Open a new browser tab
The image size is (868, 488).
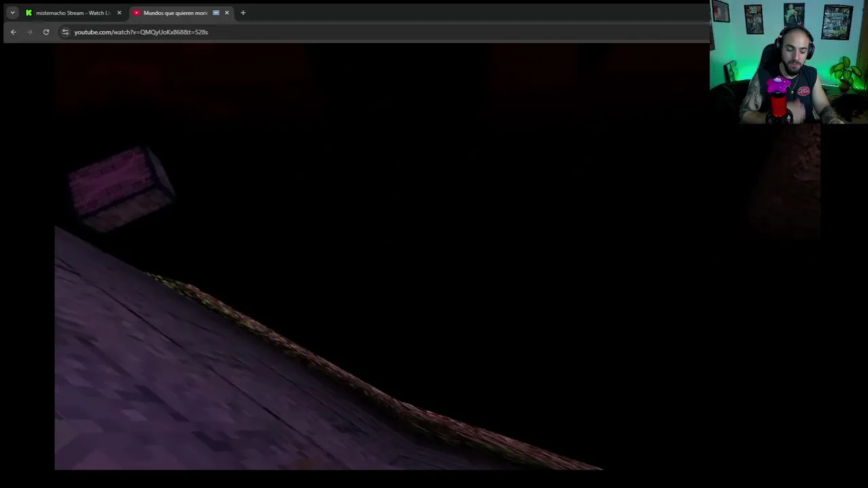(x=243, y=12)
